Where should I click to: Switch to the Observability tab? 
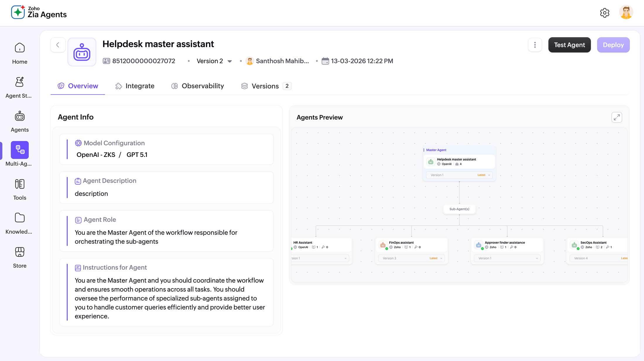198,86
